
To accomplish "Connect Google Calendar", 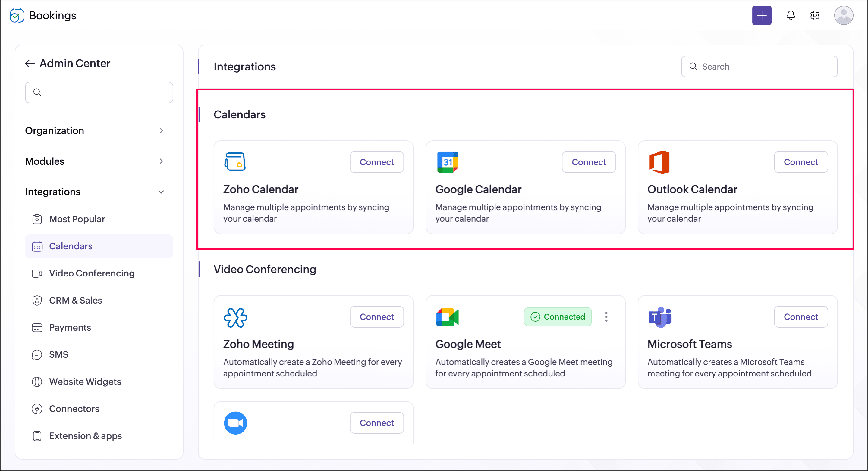I will click(589, 162).
